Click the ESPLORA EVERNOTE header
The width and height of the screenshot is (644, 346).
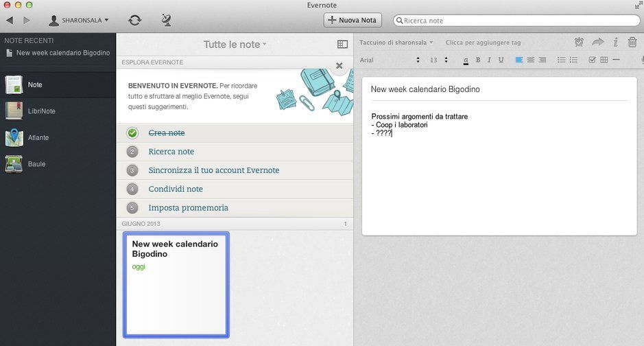click(x=152, y=62)
